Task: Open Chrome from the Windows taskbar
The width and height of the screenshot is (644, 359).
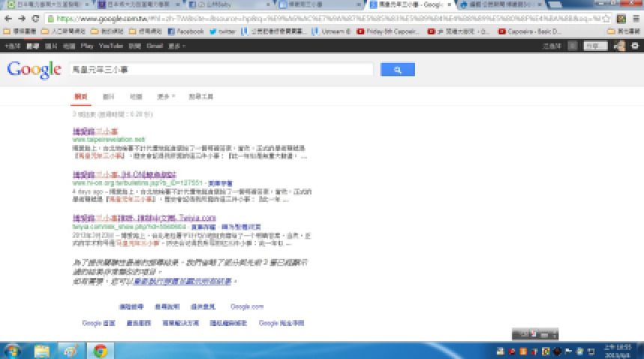Action: (100, 350)
